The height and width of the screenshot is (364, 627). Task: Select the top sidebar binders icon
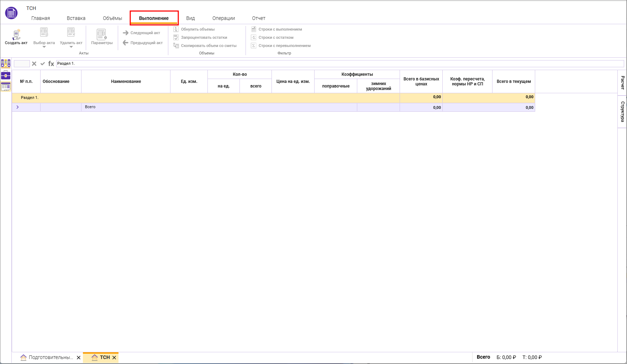(6, 63)
